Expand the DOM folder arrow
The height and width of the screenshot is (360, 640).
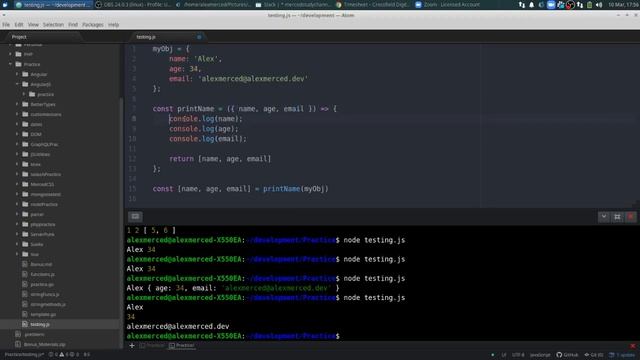point(17,134)
